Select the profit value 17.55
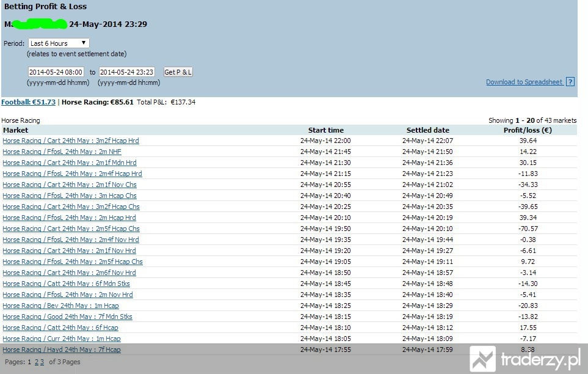The image size is (588, 374). point(528,328)
